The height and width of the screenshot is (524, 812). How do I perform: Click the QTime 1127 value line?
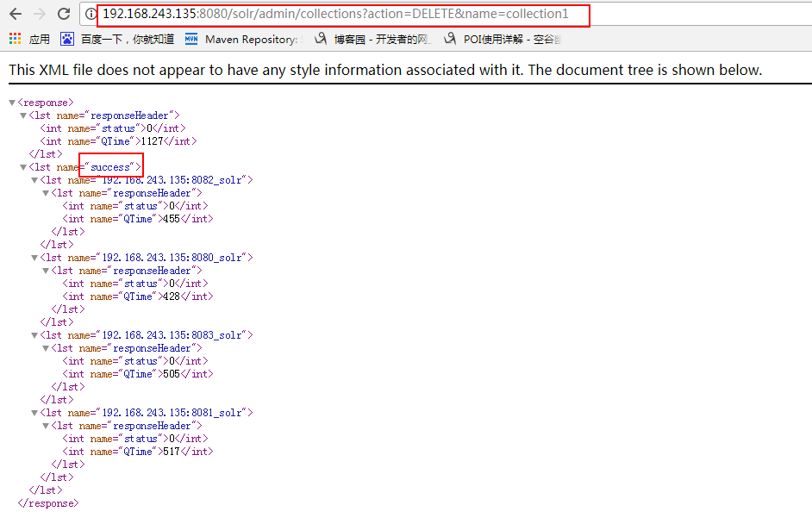pyautogui.click(x=118, y=141)
